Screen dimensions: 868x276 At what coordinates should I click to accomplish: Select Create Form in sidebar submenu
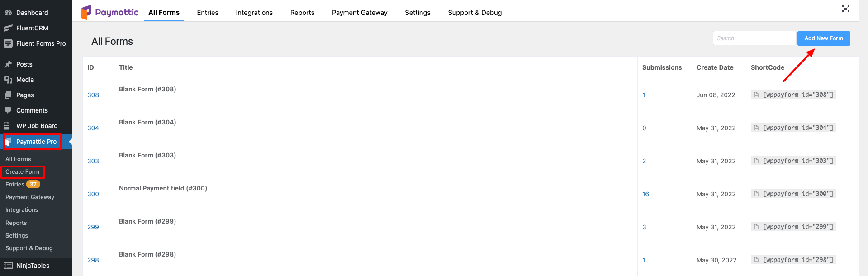pos(23,172)
